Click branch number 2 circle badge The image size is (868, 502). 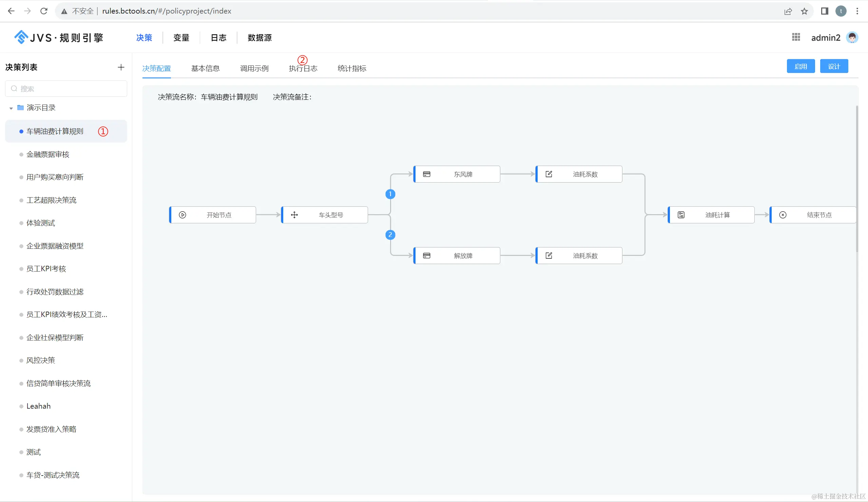(x=390, y=235)
